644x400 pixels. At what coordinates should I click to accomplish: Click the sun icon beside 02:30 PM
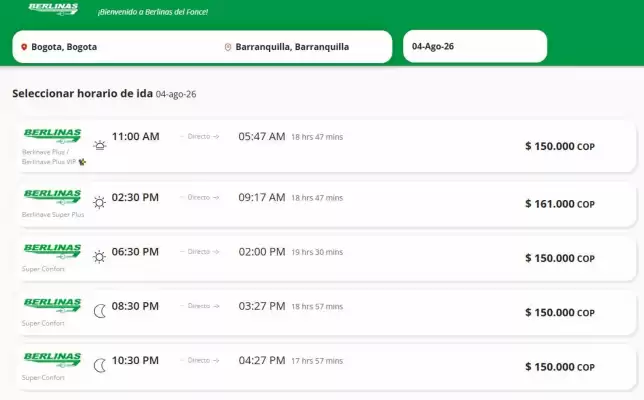pyautogui.click(x=99, y=202)
